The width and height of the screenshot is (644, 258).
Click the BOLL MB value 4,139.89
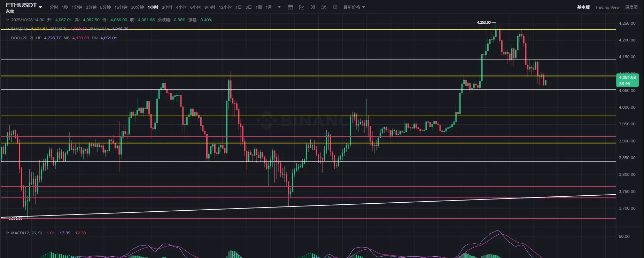tap(80, 38)
